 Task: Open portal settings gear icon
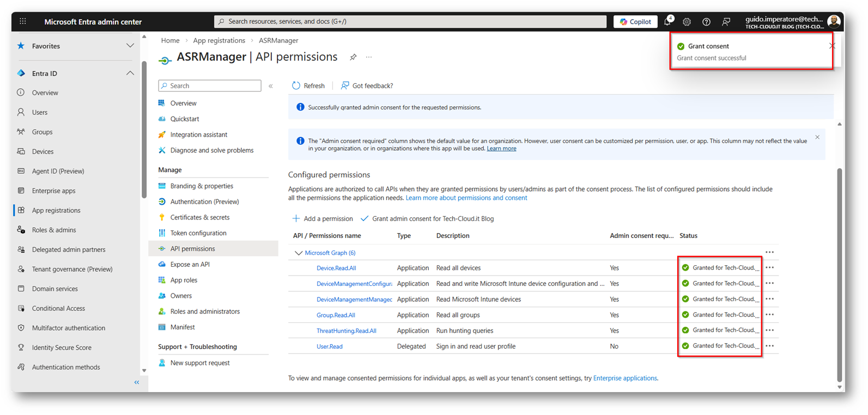coord(687,22)
